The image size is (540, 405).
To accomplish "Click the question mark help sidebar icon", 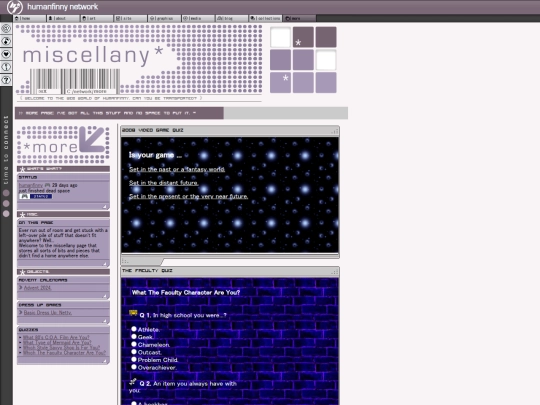I will pyautogui.click(x=6, y=80).
